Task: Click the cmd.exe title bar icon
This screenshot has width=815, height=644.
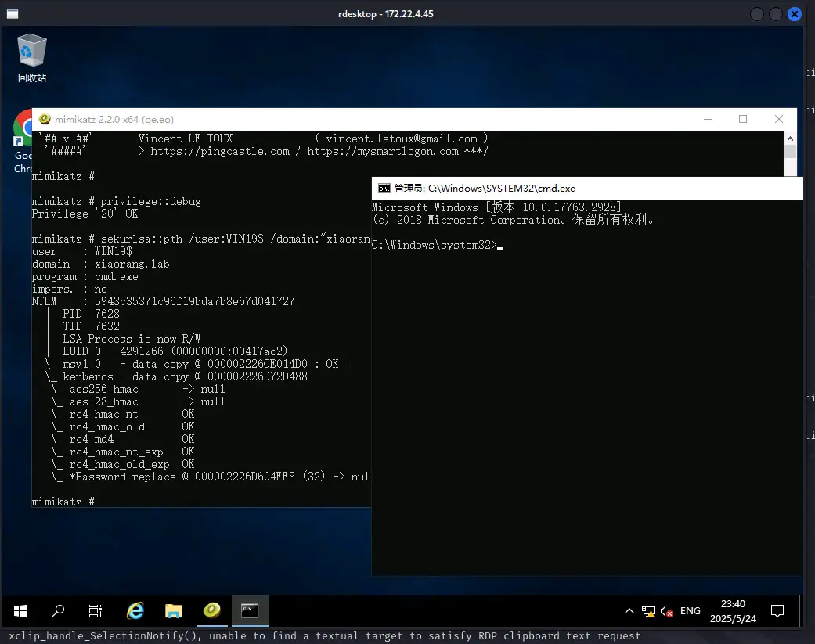Action: click(x=384, y=188)
